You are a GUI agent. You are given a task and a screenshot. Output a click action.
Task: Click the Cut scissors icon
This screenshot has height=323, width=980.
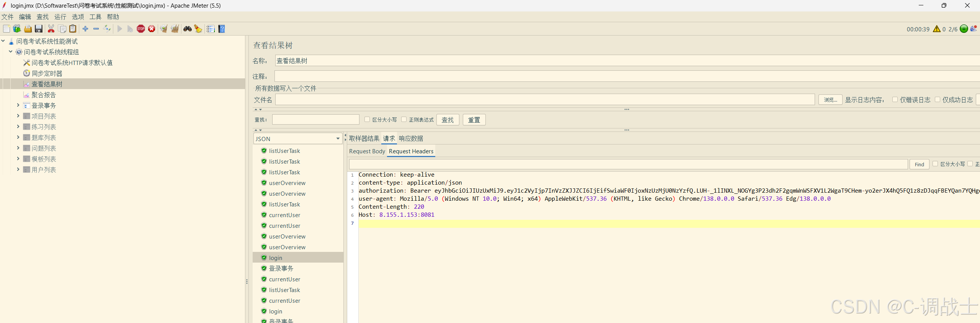click(x=51, y=29)
